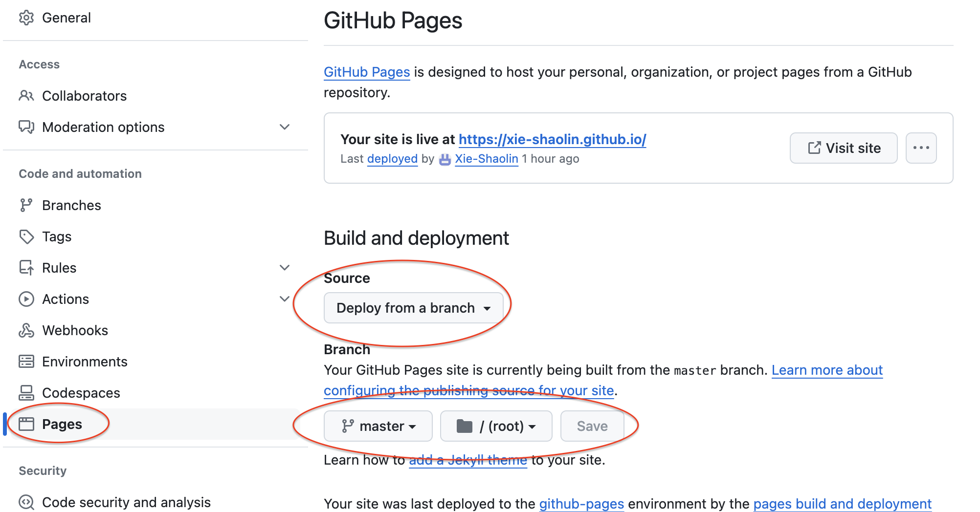
Task: Expand the Actions section chevron
Action: pyautogui.click(x=285, y=299)
